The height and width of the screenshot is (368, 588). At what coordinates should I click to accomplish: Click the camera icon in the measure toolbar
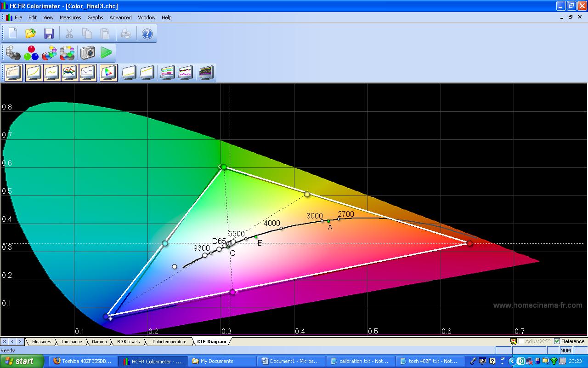(87, 53)
